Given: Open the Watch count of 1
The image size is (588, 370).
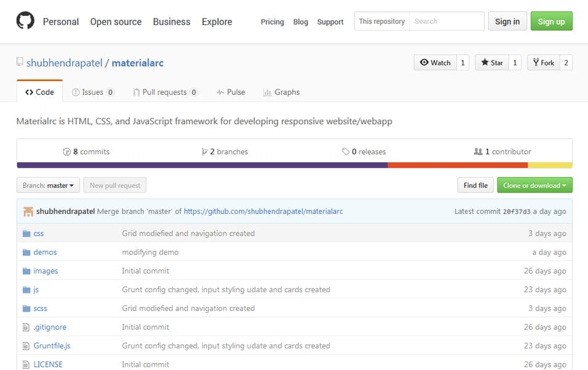Looking at the screenshot, I should coord(463,63).
